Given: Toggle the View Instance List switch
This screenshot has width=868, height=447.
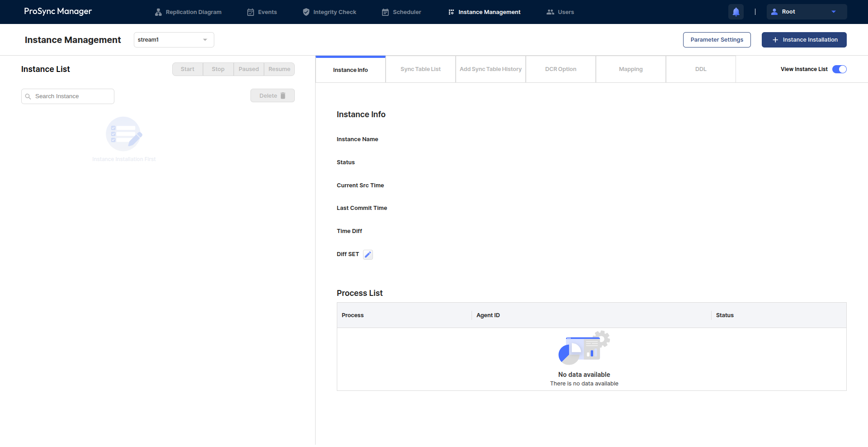Looking at the screenshot, I should pyautogui.click(x=839, y=69).
